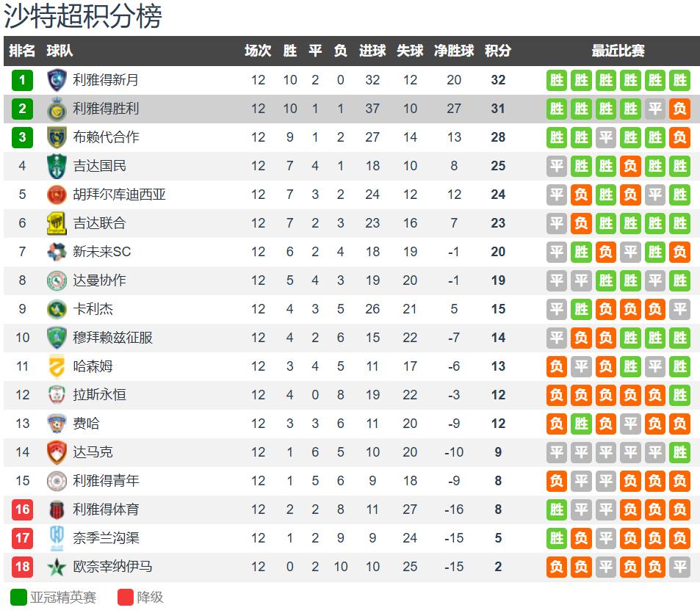Click the 新未来SC team logo

pyautogui.click(x=57, y=252)
